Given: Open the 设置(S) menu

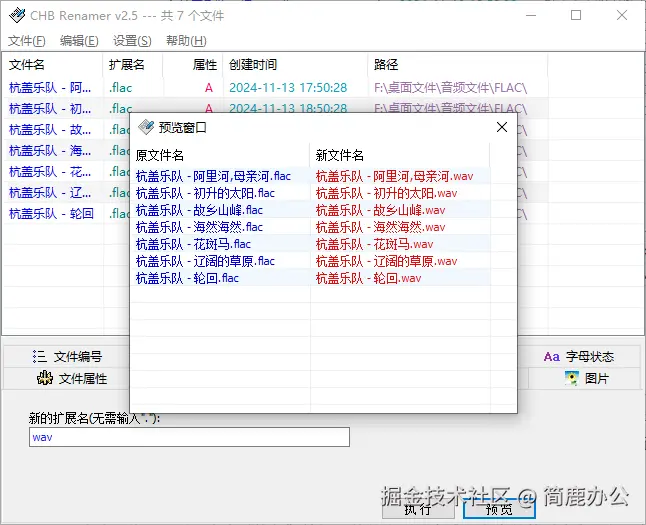Looking at the screenshot, I should (x=132, y=41).
